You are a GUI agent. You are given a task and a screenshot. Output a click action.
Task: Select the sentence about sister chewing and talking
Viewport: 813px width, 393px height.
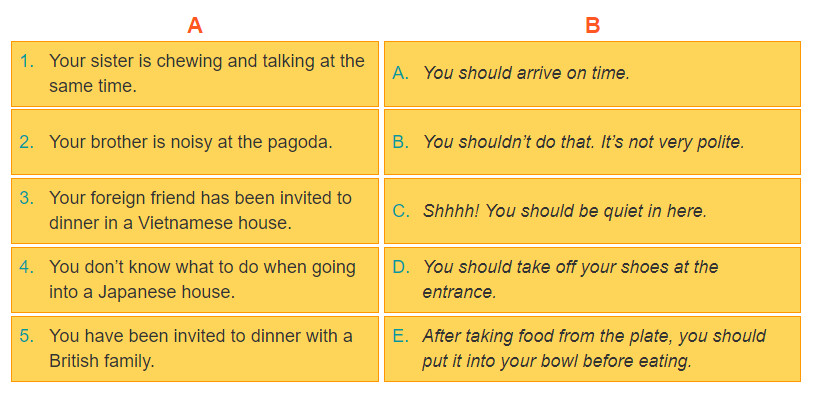[x=195, y=74]
